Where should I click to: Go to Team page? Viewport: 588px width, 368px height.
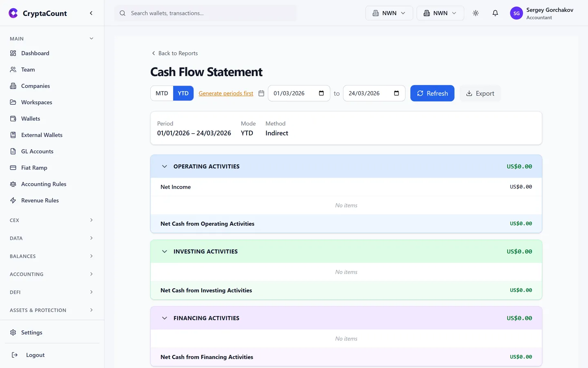[x=52, y=70]
